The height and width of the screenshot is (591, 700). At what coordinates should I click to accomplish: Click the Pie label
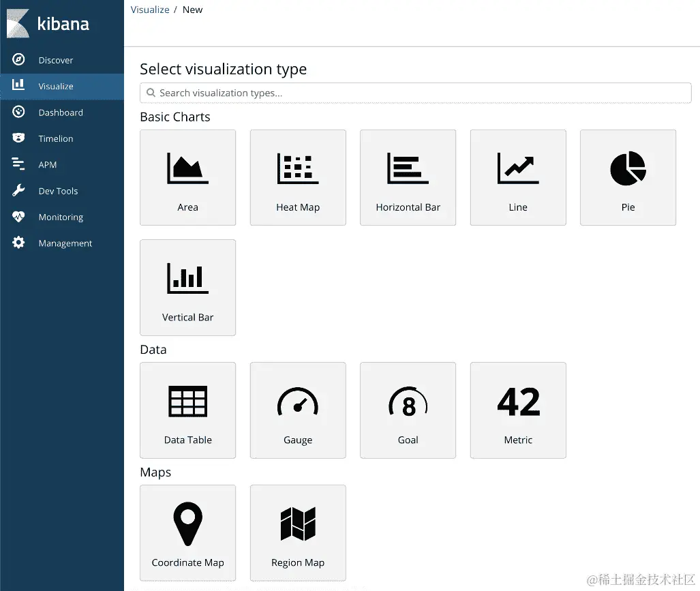pos(628,207)
